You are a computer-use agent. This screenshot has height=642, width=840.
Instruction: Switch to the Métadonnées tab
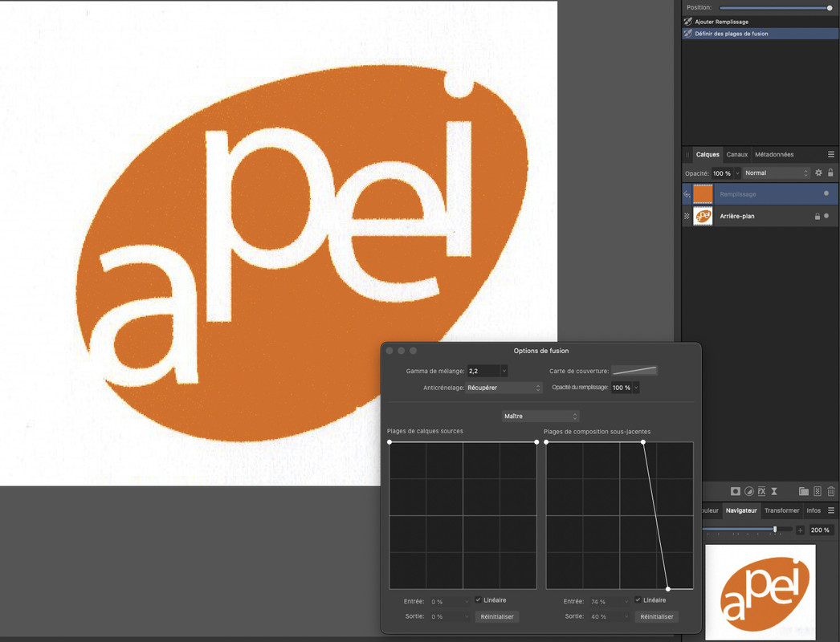pyautogui.click(x=774, y=154)
